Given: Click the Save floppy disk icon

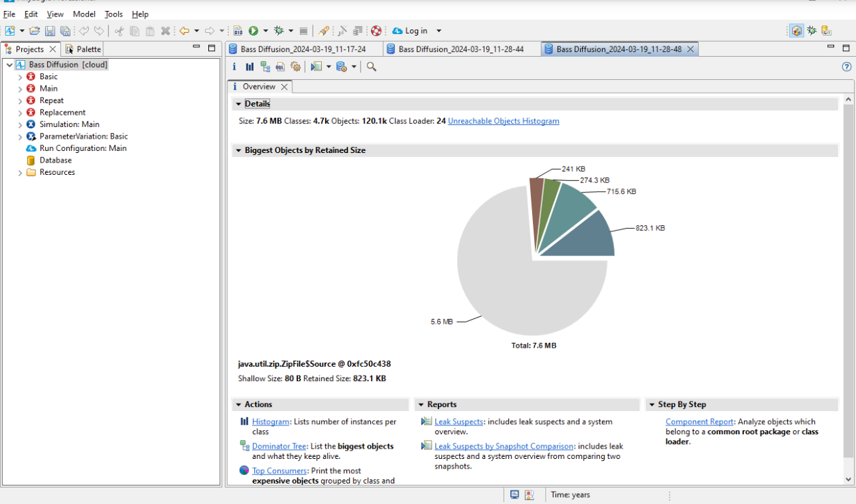Looking at the screenshot, I should point(50,31).
